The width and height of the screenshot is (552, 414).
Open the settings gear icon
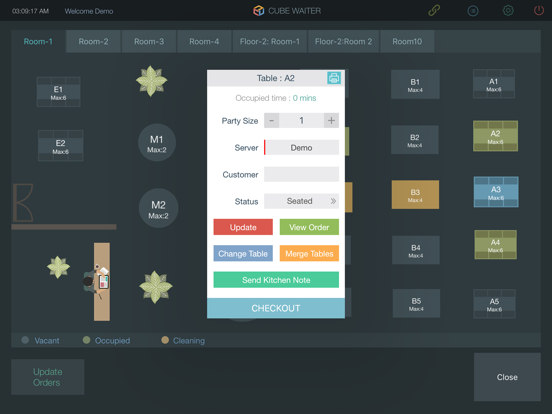(x=508, y=11)
